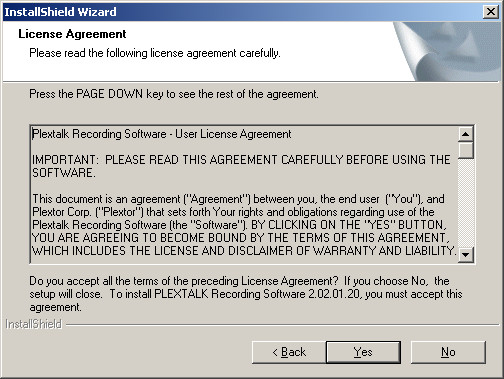
Task: Click the License Agreement heading
Action: click(72, 34)
